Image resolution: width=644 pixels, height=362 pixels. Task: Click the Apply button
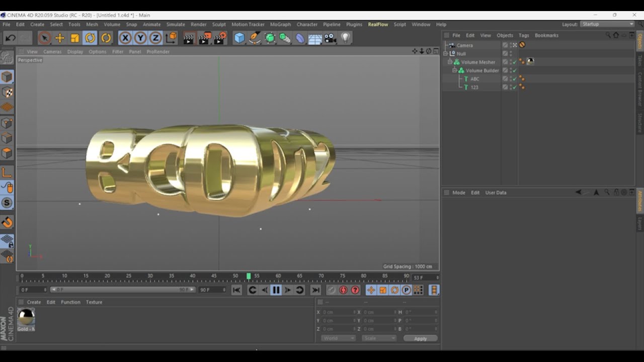pyautogui.click(x=420, y=338)
